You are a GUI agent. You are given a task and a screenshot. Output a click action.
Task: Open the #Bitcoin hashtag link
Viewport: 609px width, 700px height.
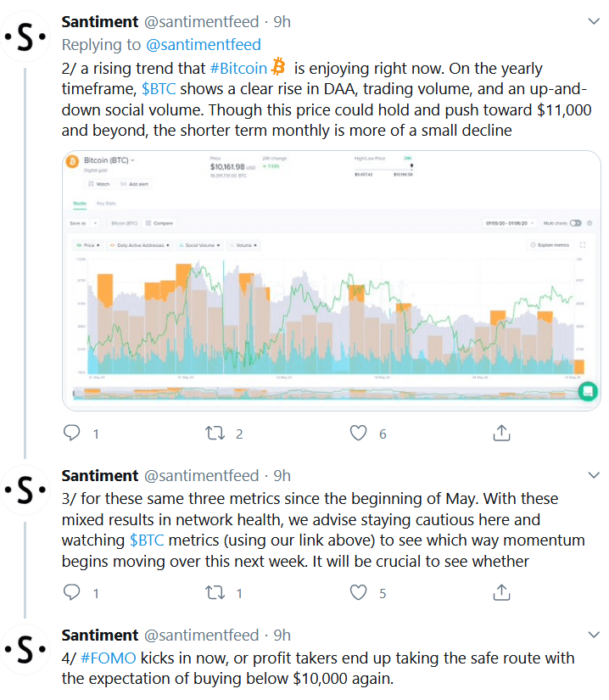[x=238, y=69]
